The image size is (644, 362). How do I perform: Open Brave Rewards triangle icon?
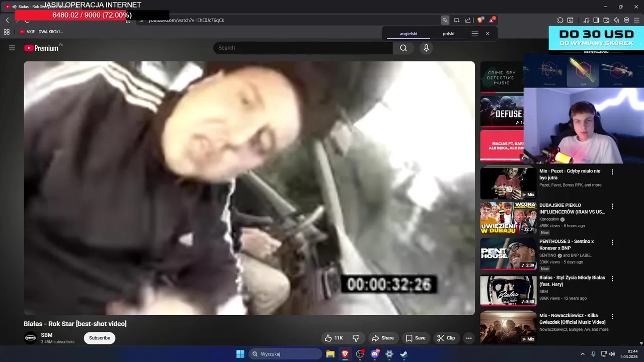pyautogui.click(x=492, y=20)
